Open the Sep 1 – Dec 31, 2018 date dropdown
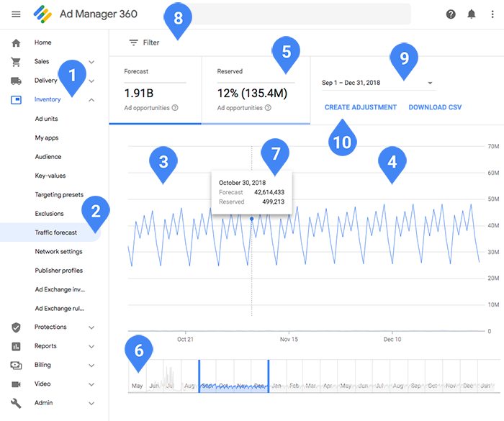This screenshot has height=421, width=504. point(378,83)
